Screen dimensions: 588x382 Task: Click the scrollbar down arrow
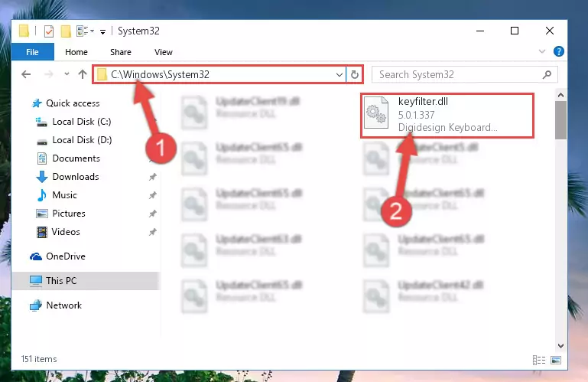coord(560,345)
